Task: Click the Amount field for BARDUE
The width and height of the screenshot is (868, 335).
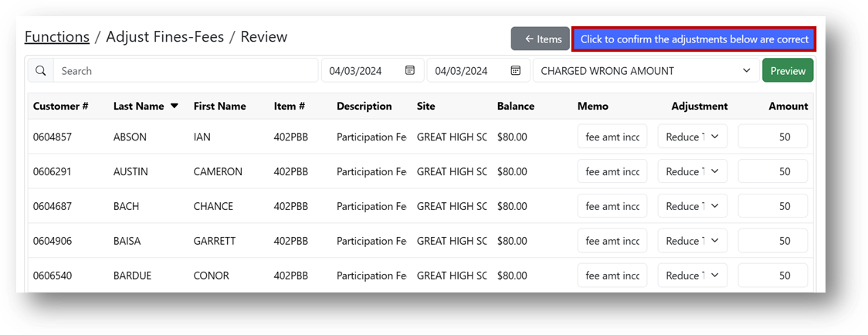Action: coord(773,276)
